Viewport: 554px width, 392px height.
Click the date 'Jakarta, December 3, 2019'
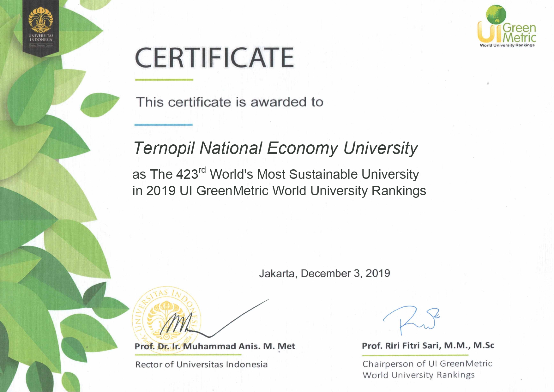324,273
